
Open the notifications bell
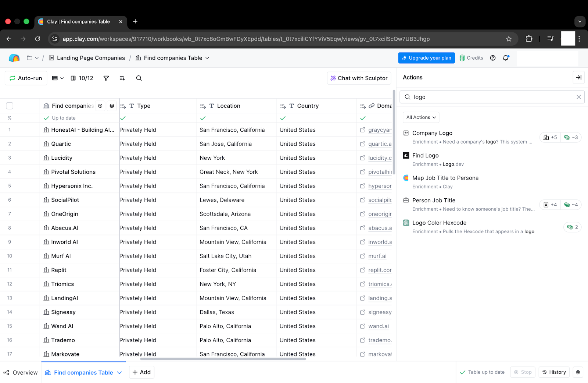(506, 58)
